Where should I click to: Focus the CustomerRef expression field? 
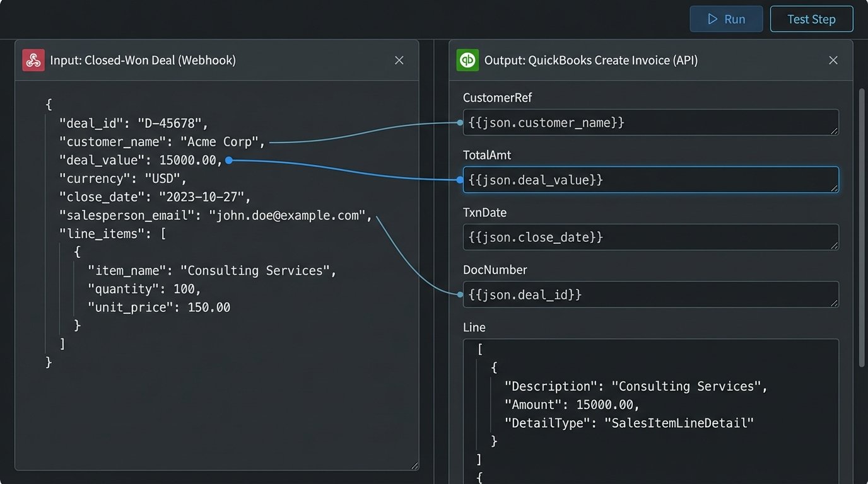(x=650, y=123)
